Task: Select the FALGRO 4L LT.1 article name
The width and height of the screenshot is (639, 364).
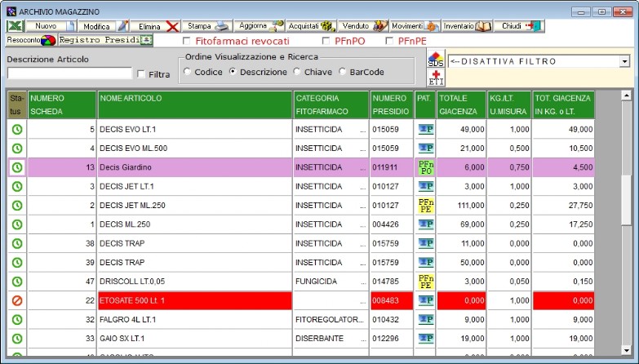Action: [x=127, y=320]
